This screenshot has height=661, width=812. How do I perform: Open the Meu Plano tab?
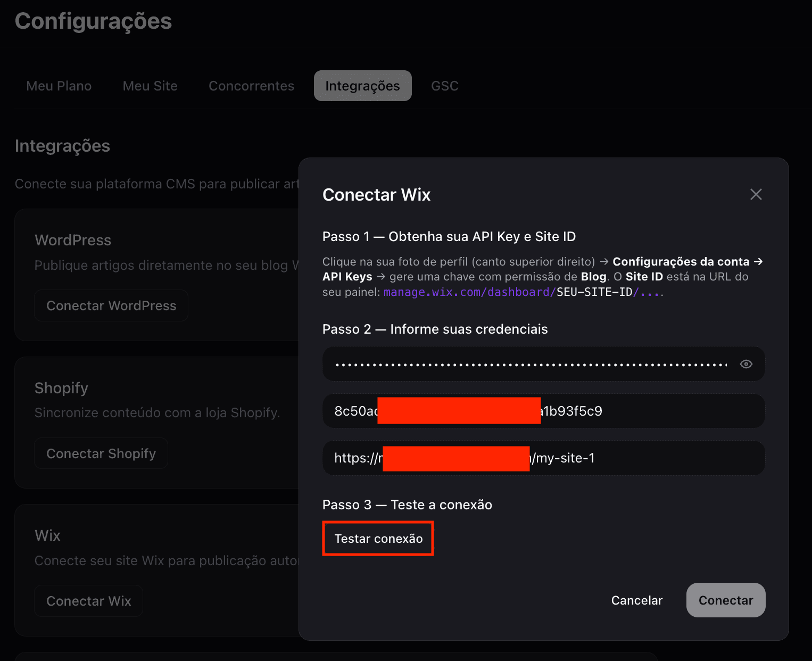pos(59,86)
